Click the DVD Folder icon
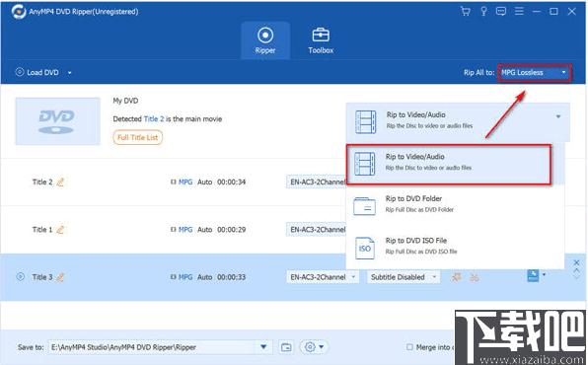Viewport: 588px width, 365px height. (x=364, y=206)
